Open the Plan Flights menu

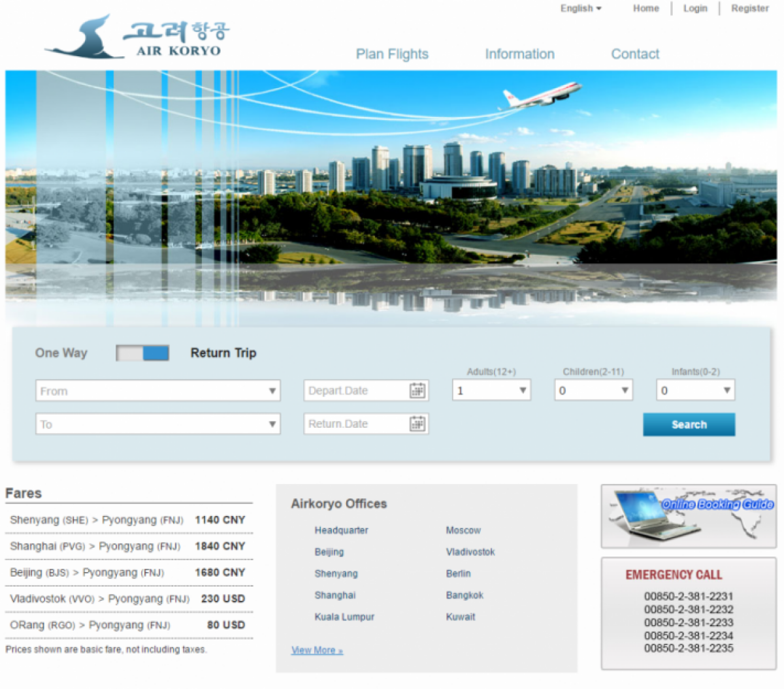tap(391, 54)
